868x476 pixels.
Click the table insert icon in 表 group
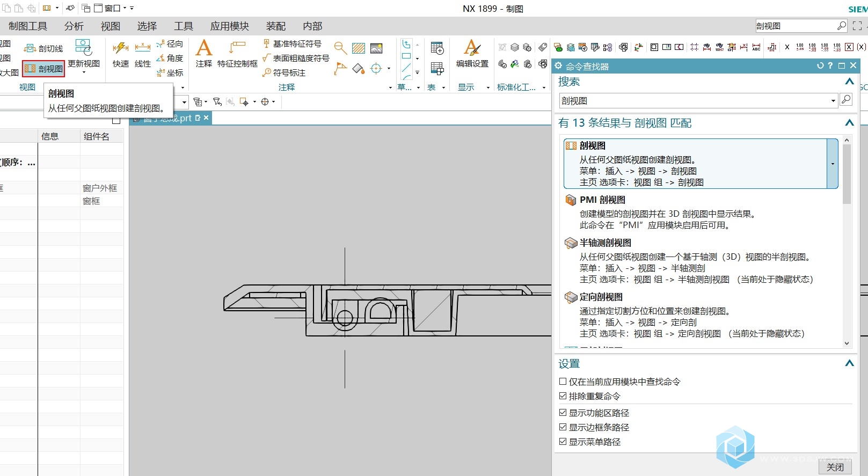click(437, 48)
